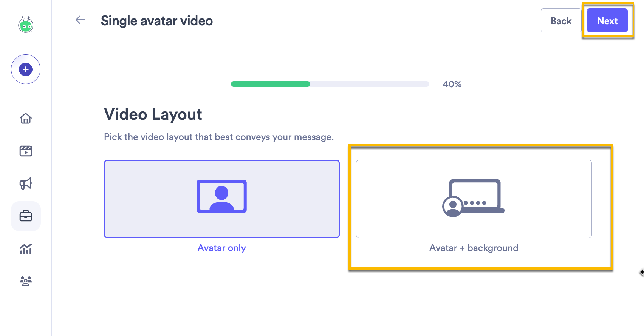Open the megaphone campaigns icon
Image resolution: width=644 pixels, height=336 pixels.
(26, 183)
